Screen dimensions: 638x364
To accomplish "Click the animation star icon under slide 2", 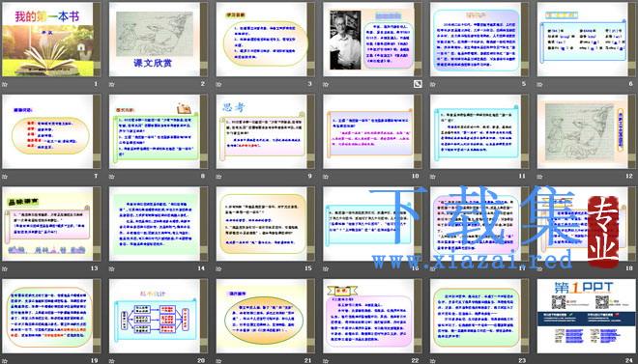I will pyautogui.click(x=112, y=85).
